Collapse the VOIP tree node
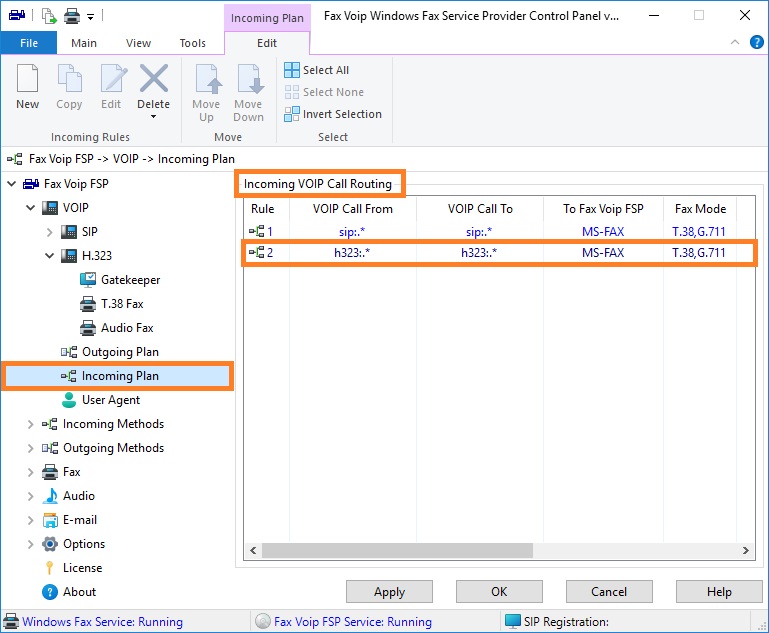The image size is (769, 633). click(30, 208)
